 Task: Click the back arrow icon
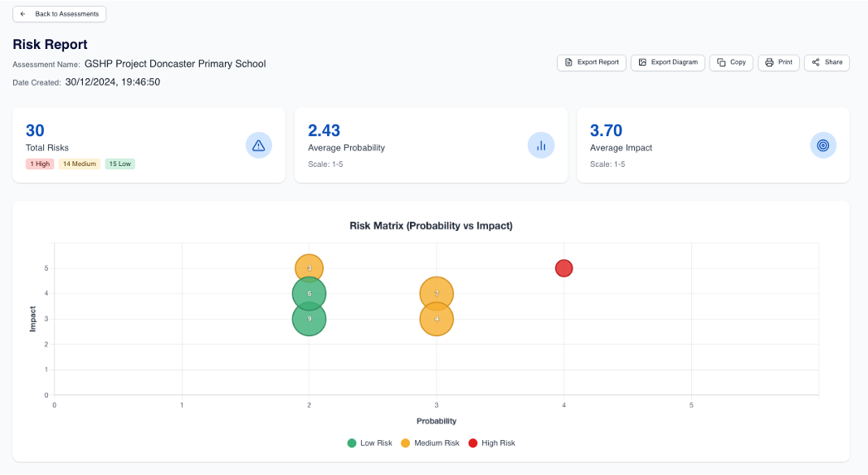pos(23,14)
